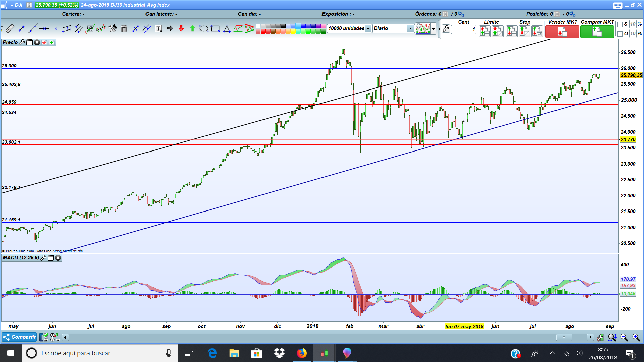Image resolution: width=644 pixels, height=362 pixels.
Task: Open the Diario timeframe dropdown
Action: coord(410,28)
